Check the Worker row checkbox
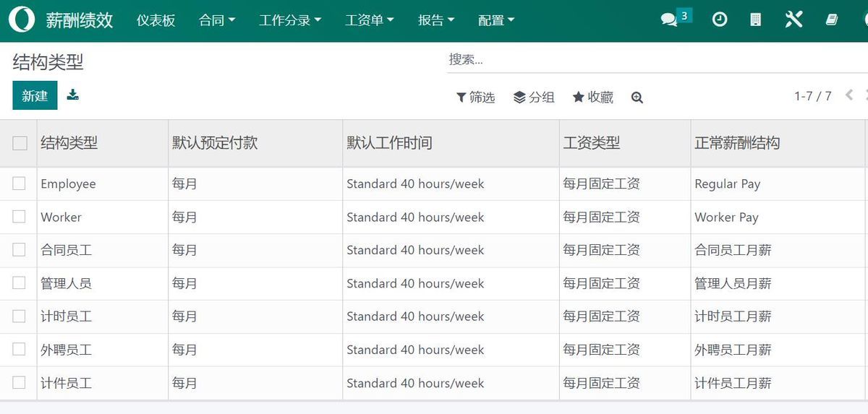Screen dimensions: 868x414 19,217
